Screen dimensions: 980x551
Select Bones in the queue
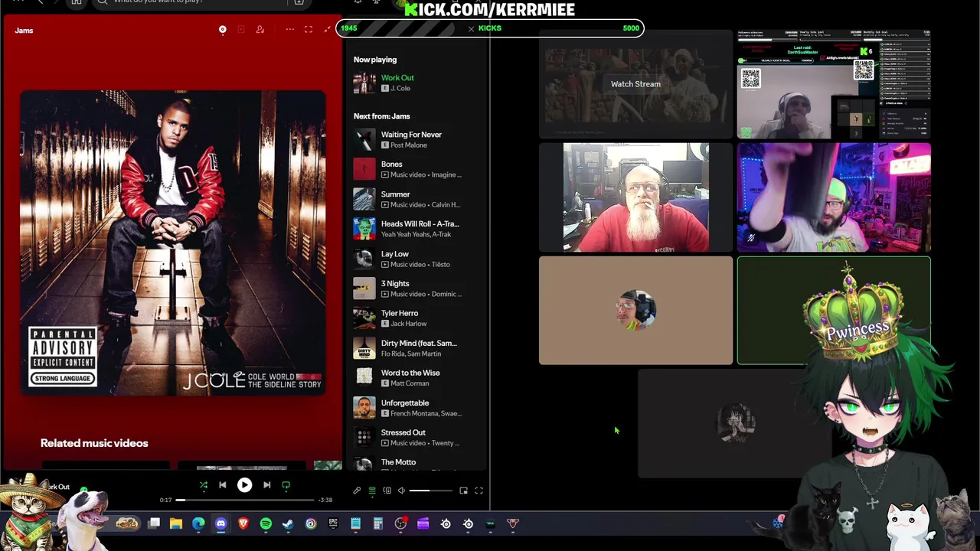pyautogui.click(x=391, y=165)
